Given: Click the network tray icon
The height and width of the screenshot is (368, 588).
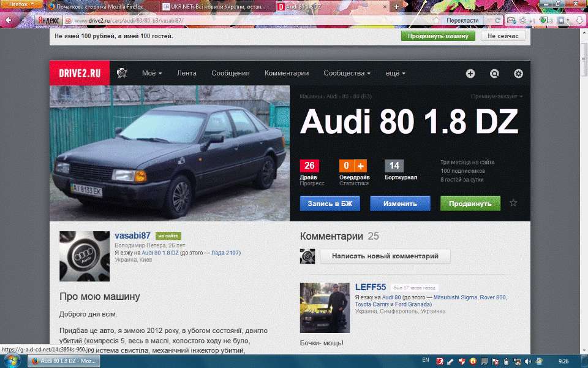Looking at the screenshot, I should (517, 361).
